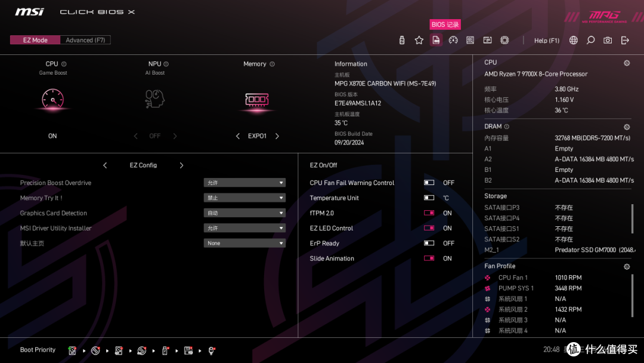Switch to Advanced (F7) tab

point(85,40)
